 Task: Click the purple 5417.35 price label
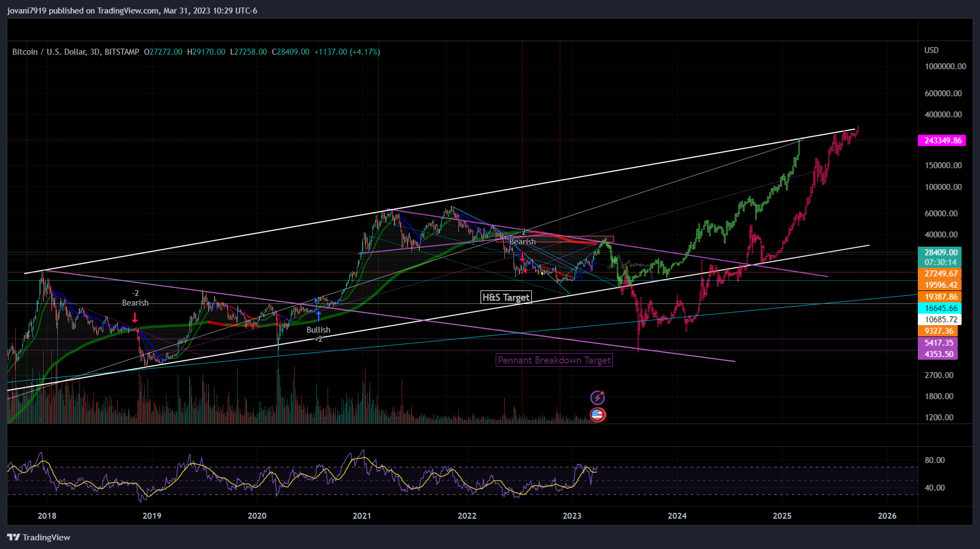click(x=938, y=343)
